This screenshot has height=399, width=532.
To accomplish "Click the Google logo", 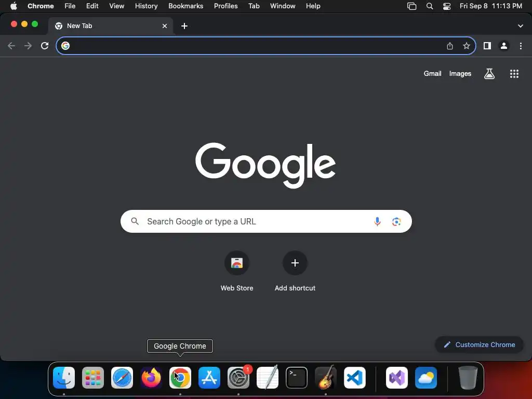I will point(265,165).
